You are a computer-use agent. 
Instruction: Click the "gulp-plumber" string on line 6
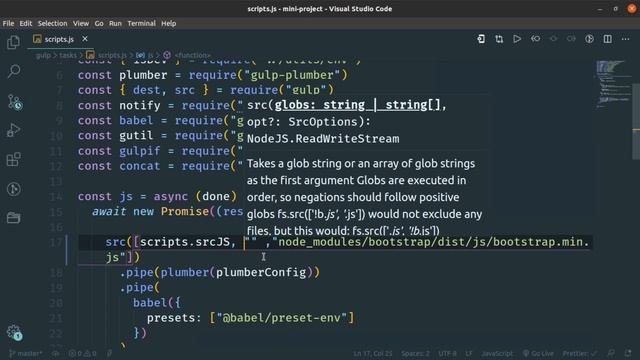pos(292,75)
